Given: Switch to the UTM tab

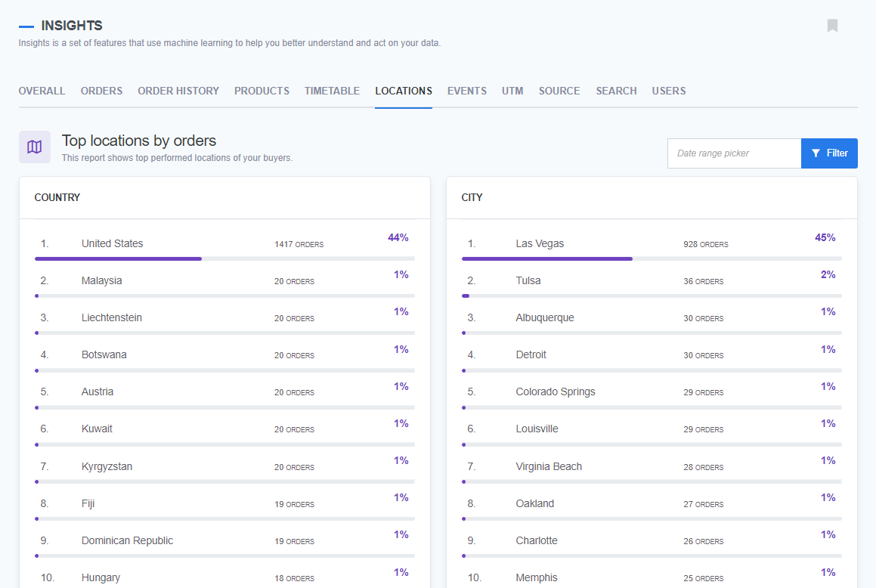Looking at the screenshot, I should click(x=512, y=91).
